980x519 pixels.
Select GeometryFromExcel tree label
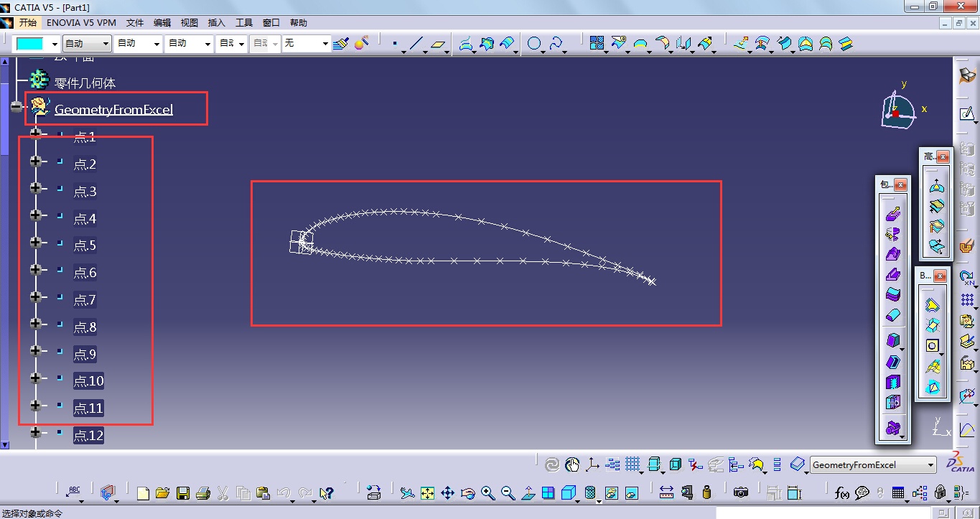pos(113,110)
